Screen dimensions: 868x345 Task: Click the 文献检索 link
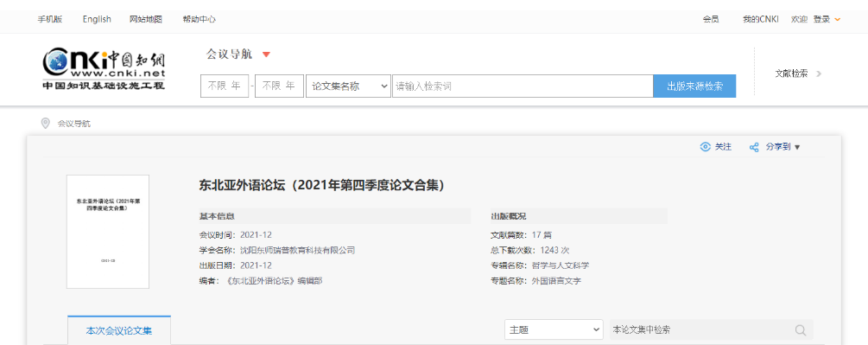791,73
